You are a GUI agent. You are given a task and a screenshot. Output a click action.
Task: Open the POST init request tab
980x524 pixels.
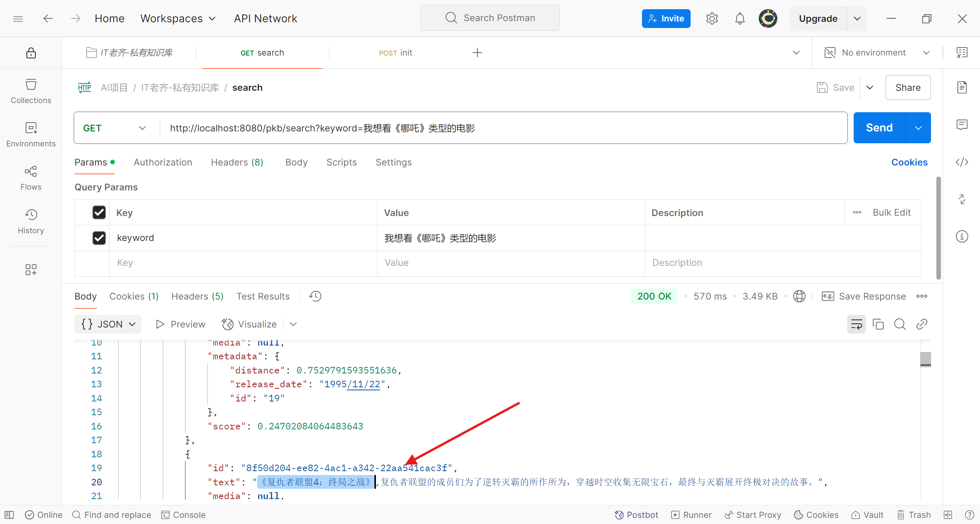395,53
